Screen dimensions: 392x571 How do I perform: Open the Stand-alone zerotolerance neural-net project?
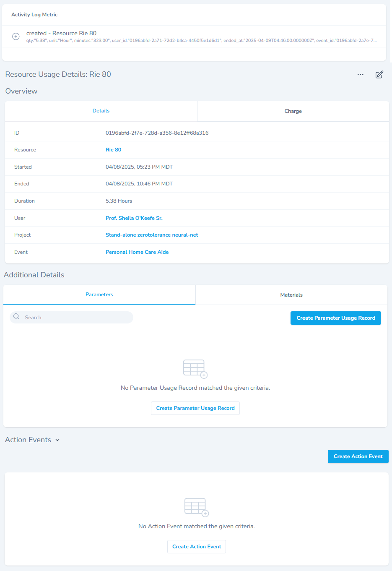pyautogui.click(x=152, y=235)
